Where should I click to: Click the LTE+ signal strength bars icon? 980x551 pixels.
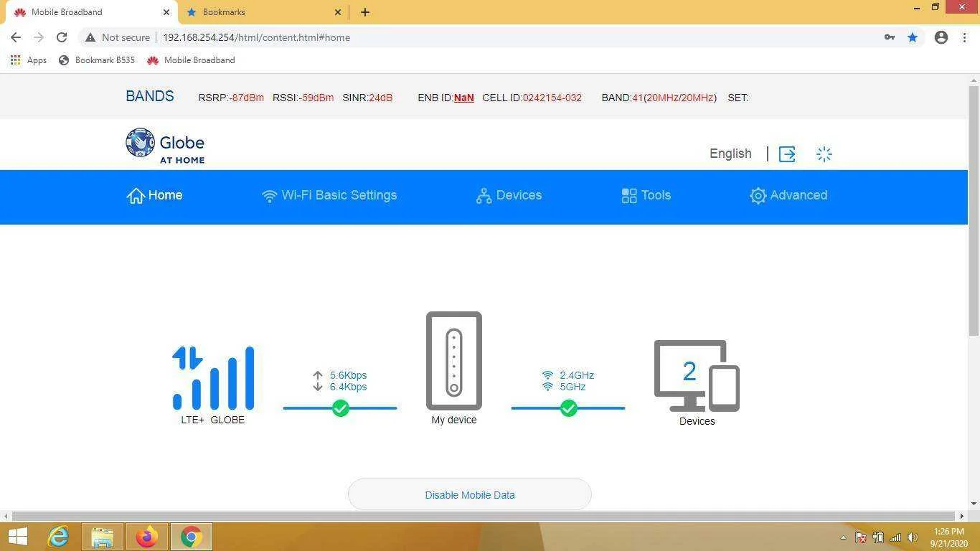[213, 378]
